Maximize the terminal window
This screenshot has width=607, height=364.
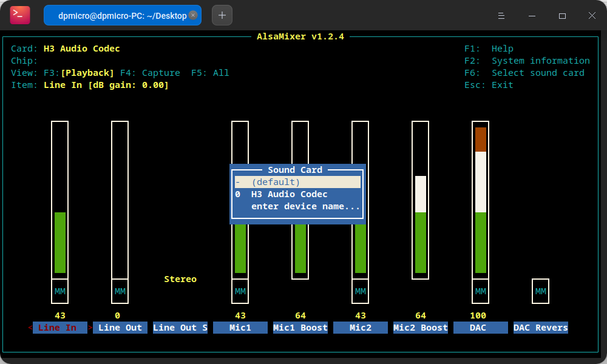tap(562, 16)
